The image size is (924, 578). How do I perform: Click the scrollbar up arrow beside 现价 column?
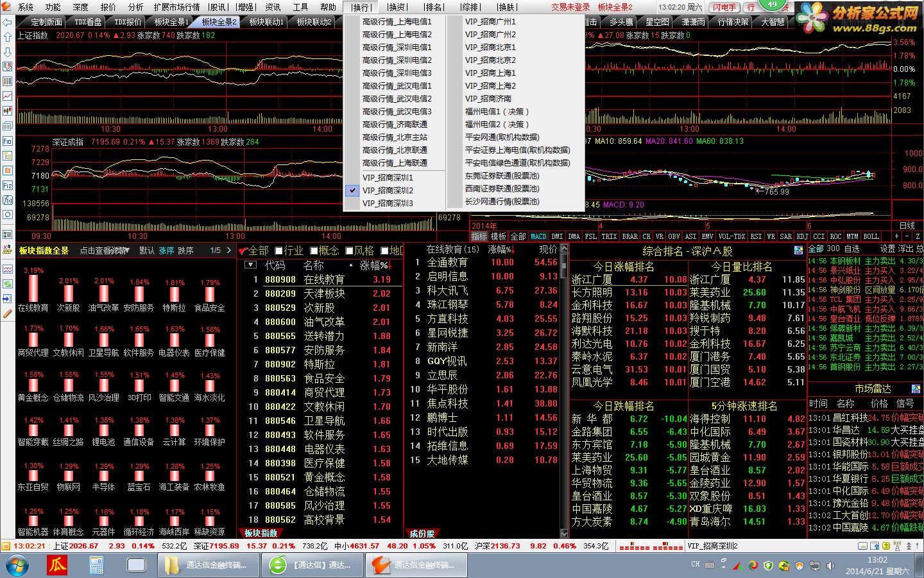(564, 249)
